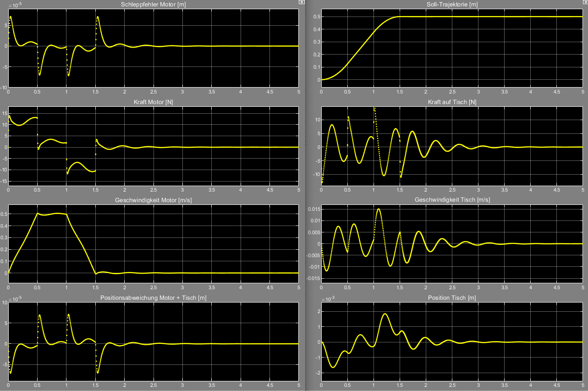Click the 15 y-axis tick in Kraft Motor plot
This screenshot has width=588, height=391.
click(x=4, y=113)
